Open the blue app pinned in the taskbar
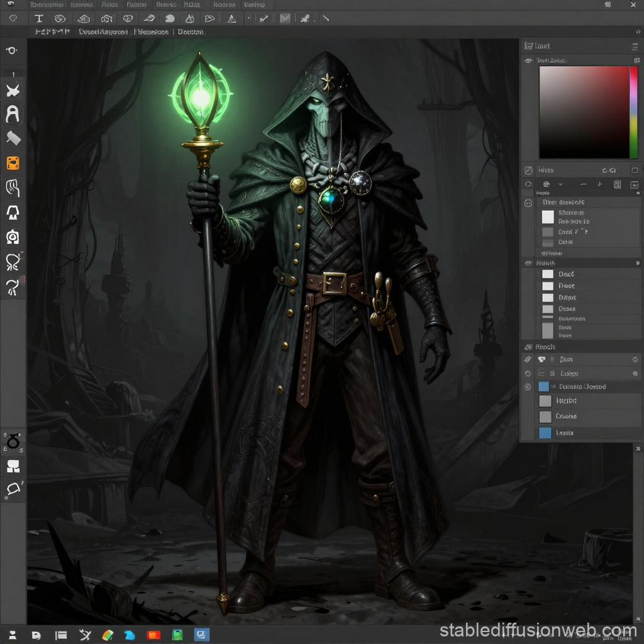This screenshot has width=644, height=644. 200,635
